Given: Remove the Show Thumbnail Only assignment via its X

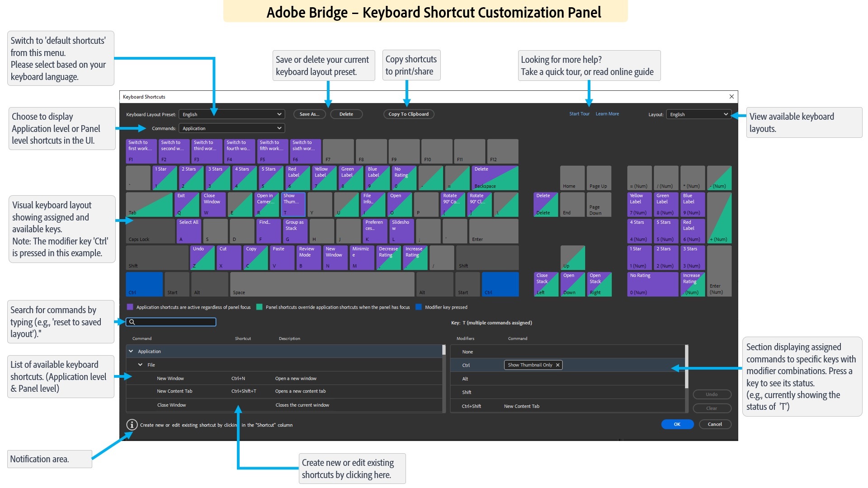Looking at the screenshot, I should [x=558, y=365].
